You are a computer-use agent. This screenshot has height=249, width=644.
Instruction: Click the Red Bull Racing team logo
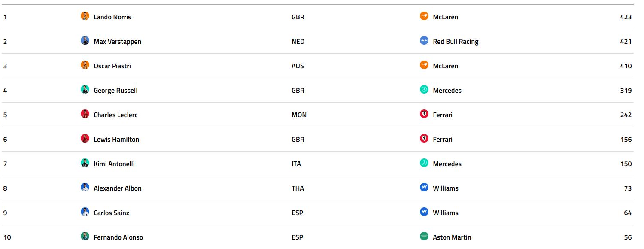[x=424, y=41]
